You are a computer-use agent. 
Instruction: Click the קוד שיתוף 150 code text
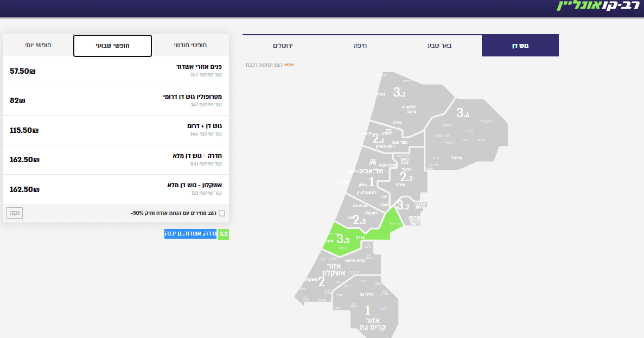[206, 164]
